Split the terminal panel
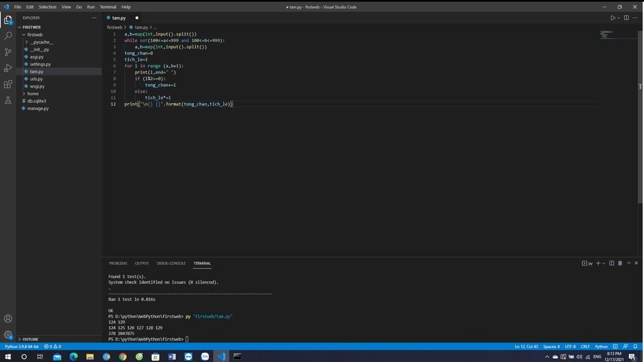This screenshot has width=644, height=362. click(611, 263)
